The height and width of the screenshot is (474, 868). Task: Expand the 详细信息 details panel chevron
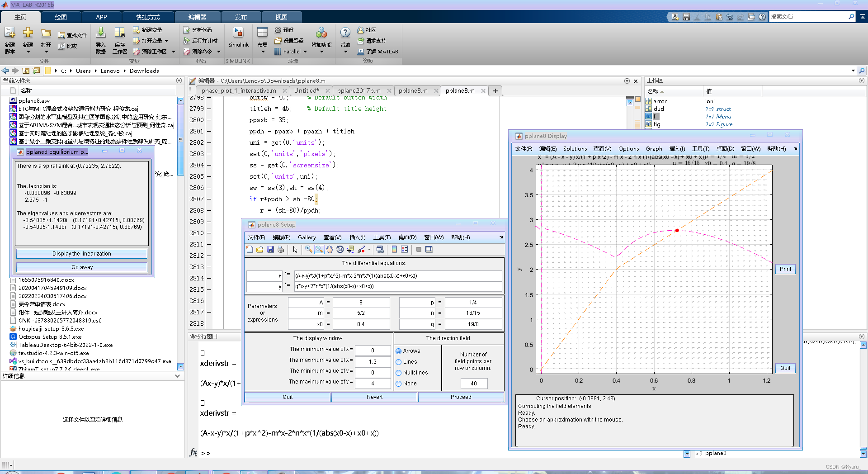[177, 376]
